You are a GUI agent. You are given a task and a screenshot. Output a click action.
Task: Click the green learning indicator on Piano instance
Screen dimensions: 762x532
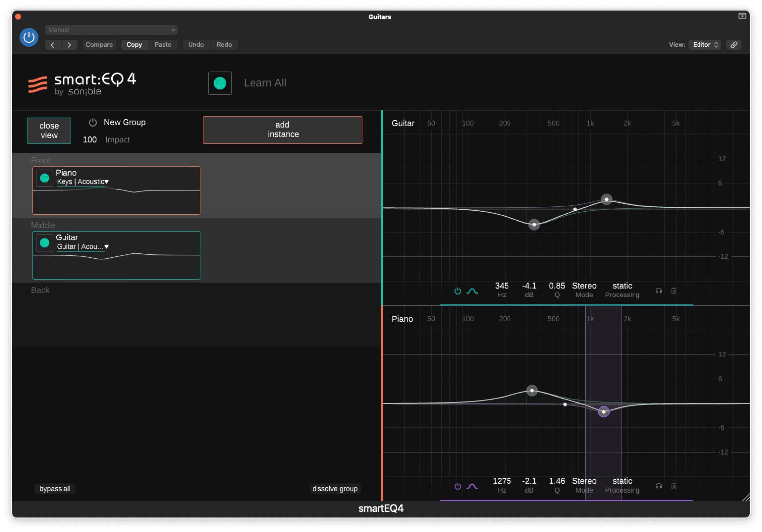(44, 177)
